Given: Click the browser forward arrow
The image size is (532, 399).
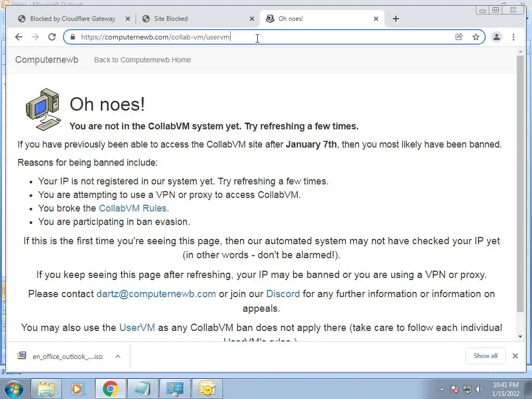Looking at the screenshot, I should pyautogui.click(x=35, y=37).
